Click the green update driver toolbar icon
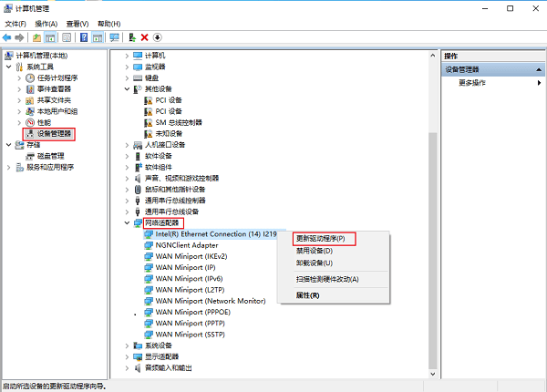The height and width of the screenshot is (392, 547). click(x=132, y=37)
